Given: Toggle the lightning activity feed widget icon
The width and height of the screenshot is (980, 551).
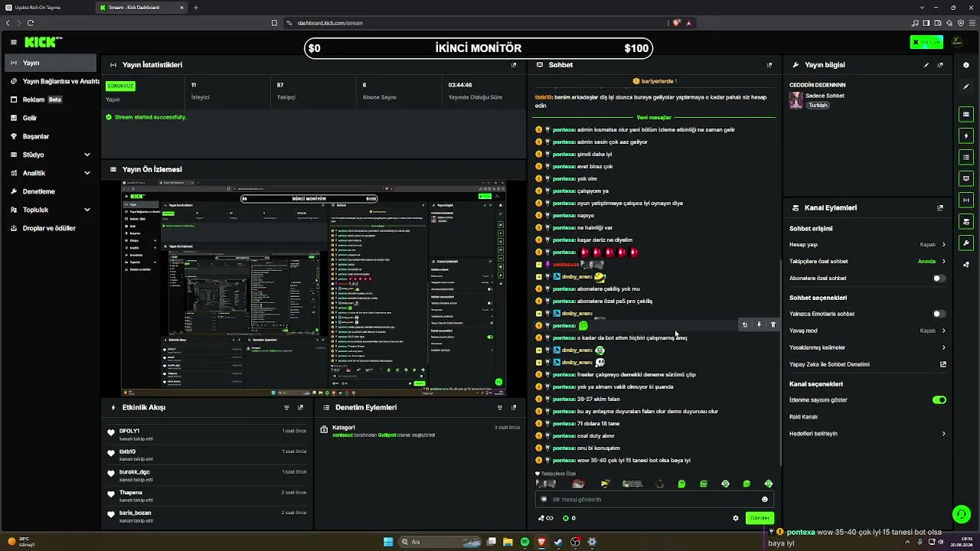Looking at the screenshot, I should click(x=966, y=135).
